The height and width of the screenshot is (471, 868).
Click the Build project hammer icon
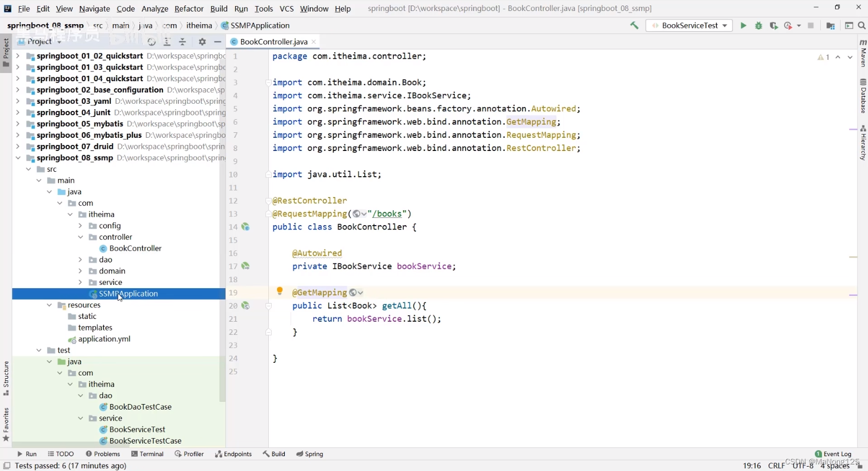[634, 25]
